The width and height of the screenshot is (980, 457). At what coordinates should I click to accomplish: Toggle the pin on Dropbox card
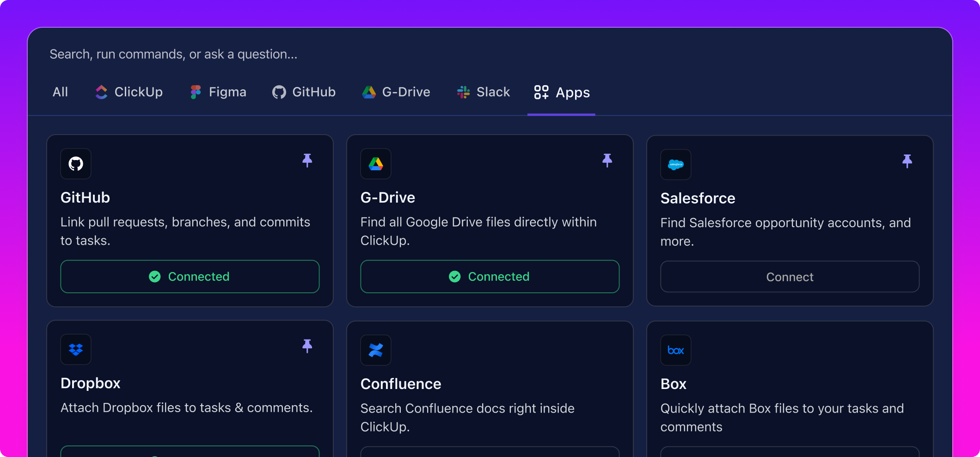[307, 346]
